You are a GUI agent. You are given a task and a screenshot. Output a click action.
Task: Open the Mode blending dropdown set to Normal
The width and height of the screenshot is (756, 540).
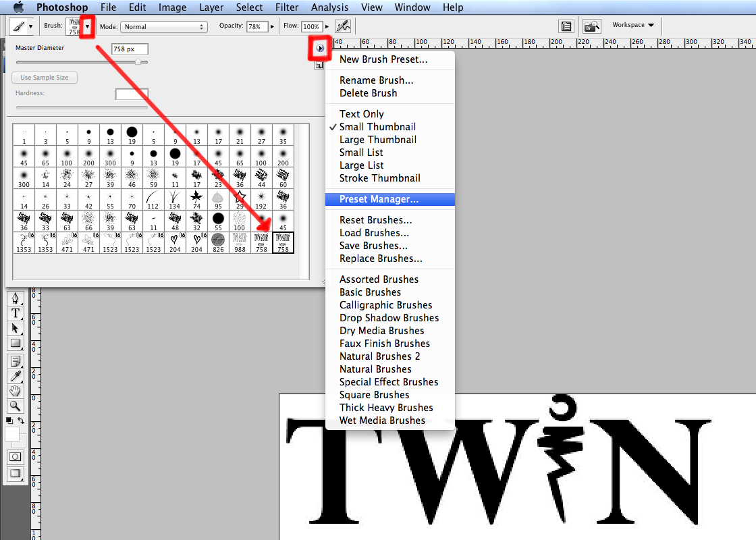[164, 27]
